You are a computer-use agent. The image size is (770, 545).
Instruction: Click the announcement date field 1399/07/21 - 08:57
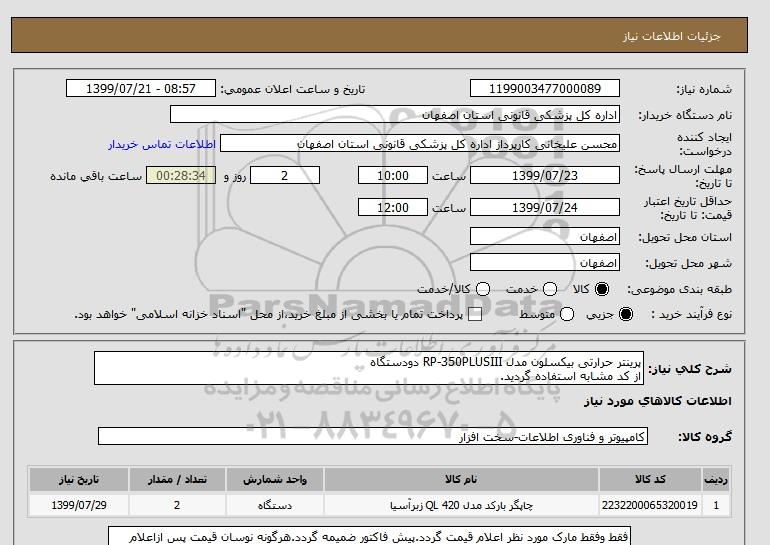click(x=141, y=88)
